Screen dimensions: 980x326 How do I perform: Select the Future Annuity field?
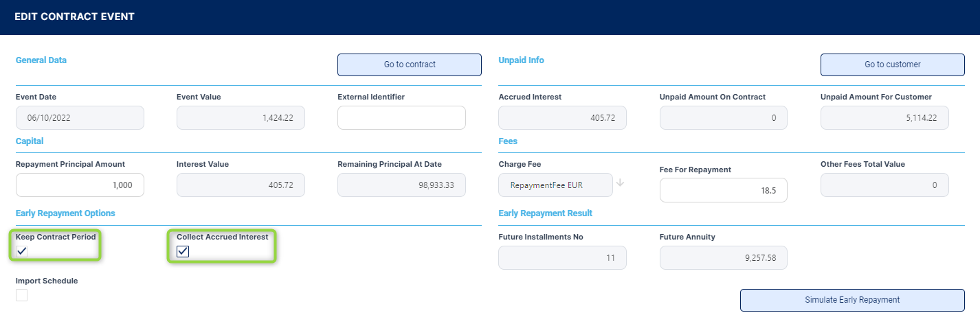(x=723, y=258)
